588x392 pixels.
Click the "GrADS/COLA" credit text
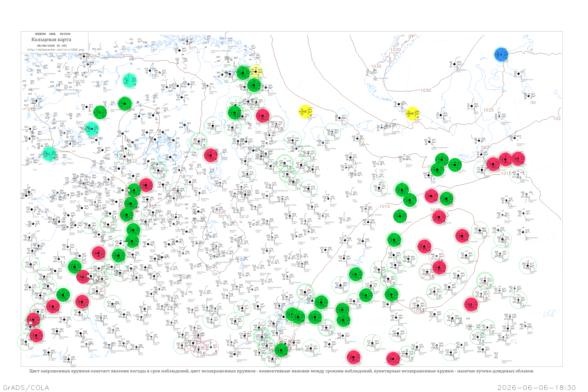coord(26,387)
